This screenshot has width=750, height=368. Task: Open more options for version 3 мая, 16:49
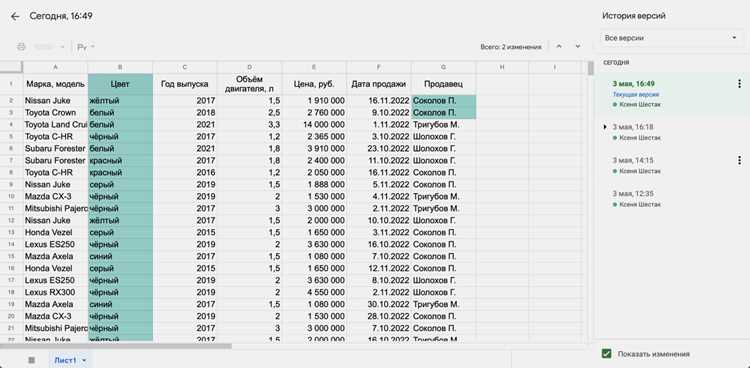tap(739, 84)
